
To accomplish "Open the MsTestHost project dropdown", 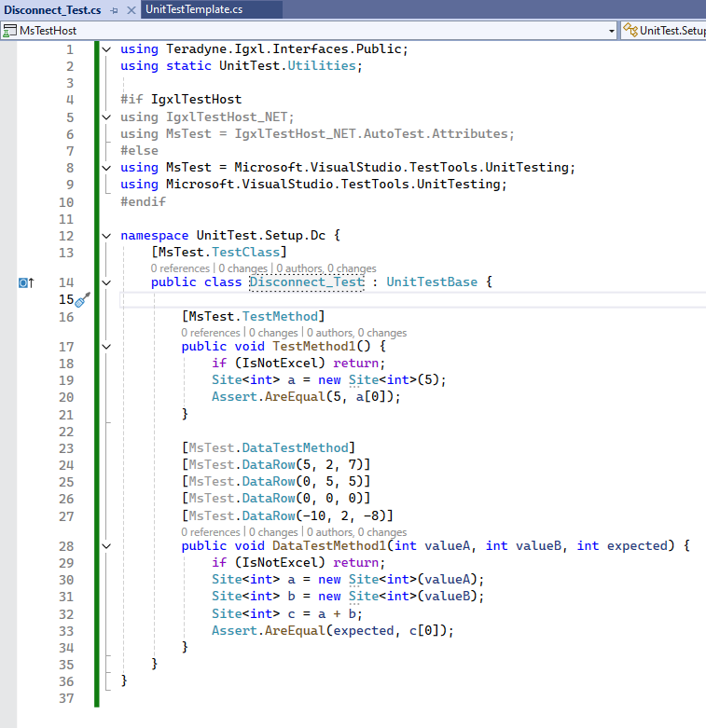I will [x=612, y=31].
